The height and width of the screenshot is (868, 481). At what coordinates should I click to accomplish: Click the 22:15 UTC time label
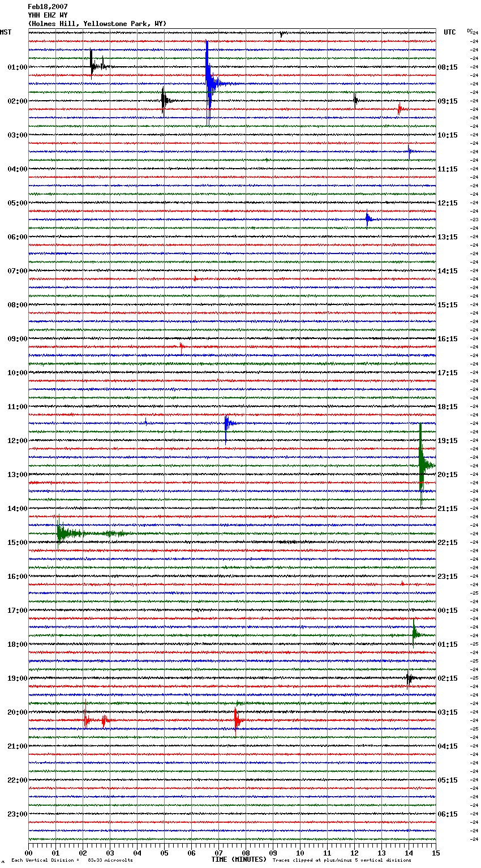tap(448, 543)
